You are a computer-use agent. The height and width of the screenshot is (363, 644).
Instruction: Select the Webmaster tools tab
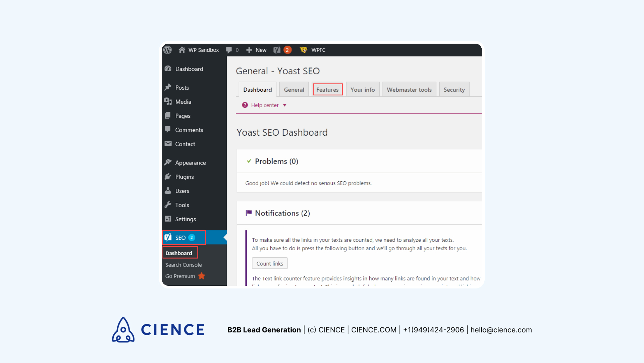click(409, 89)
